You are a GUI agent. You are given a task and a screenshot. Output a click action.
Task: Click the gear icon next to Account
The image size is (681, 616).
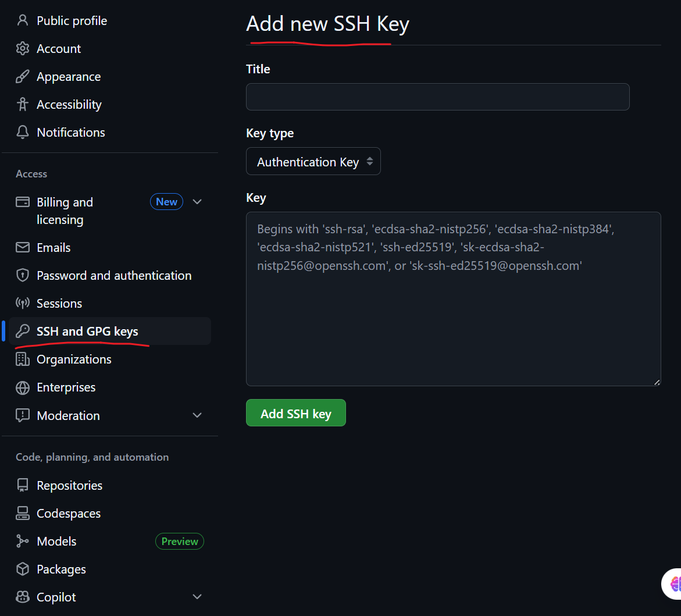(x=23, y=48)
